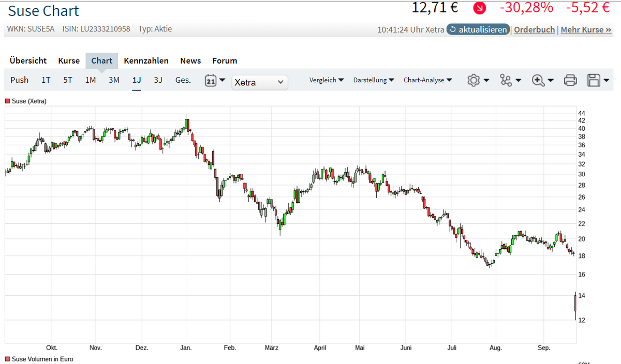621x364 pixels.
Task: Open the zoom magnifier menu
Action: click(x=543, y=80)
